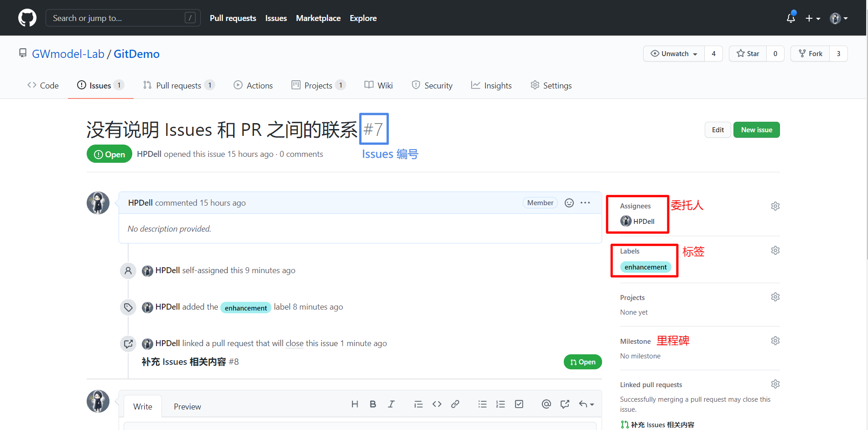Open Marketplace in top navigation
Image resolution: width=868 pixels, height=430 pixels.
[318, 18]
